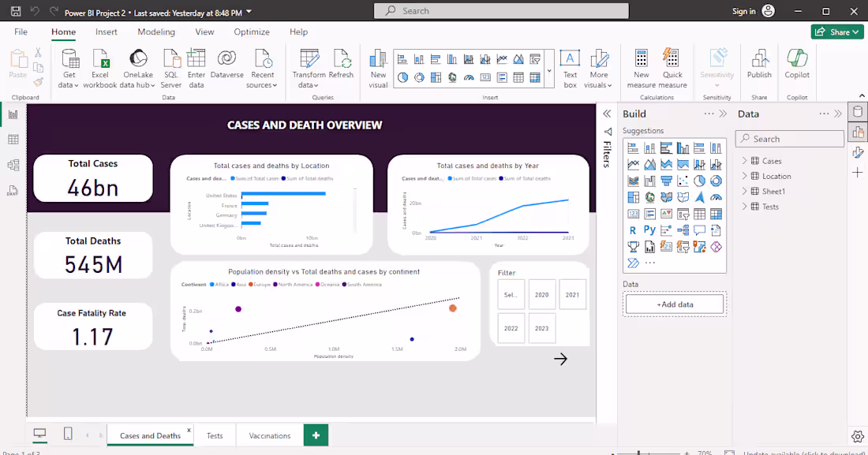Viewport: 868px width, 455px height.
Task: Import an Excel workbook
Action: (100, 69)
